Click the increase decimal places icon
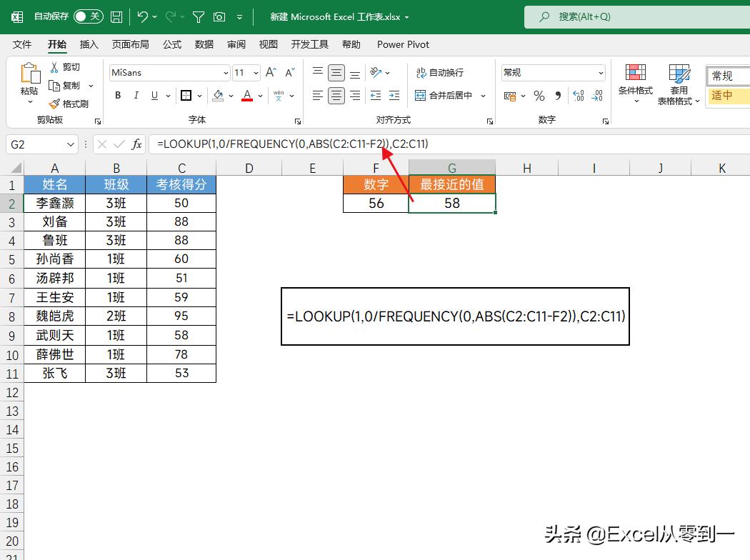 coord(579,96)
